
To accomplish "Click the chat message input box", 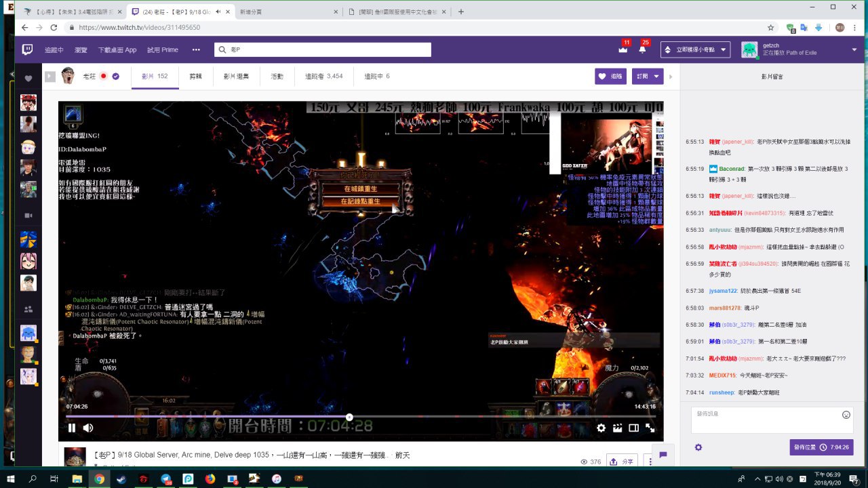I will coord(773,420).
